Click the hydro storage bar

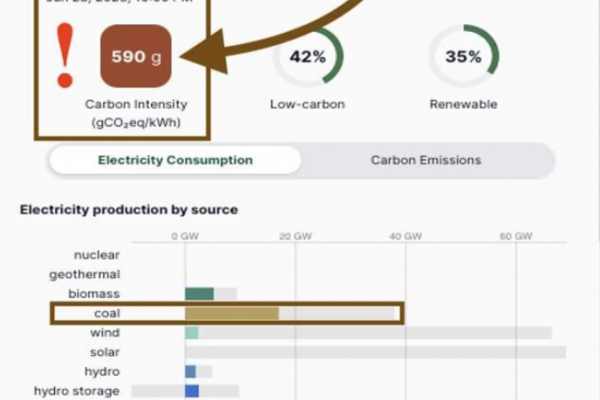(192, 391)
